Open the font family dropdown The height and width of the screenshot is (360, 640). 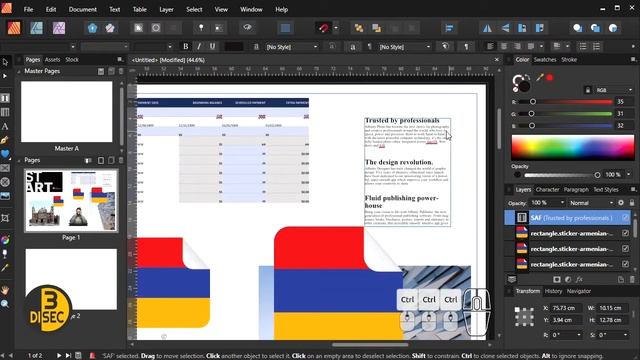pyautogui.click(x=73, y=47)
